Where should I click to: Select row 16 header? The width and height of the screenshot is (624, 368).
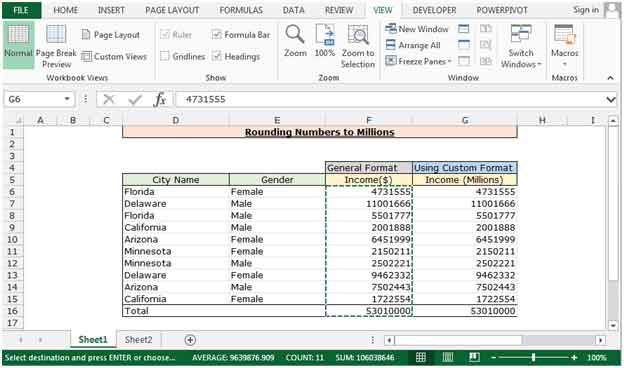[x=12, y=311]
